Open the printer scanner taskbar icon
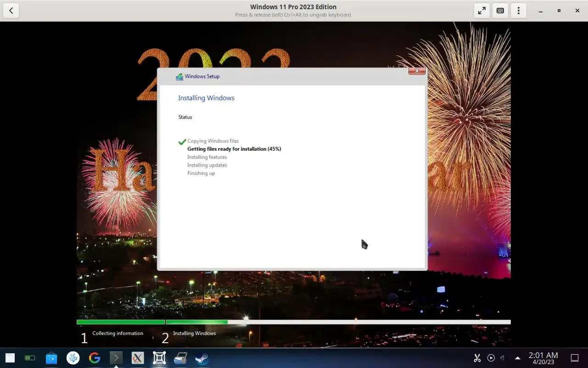This screenshot has width=588, height=368. point(181,358)
